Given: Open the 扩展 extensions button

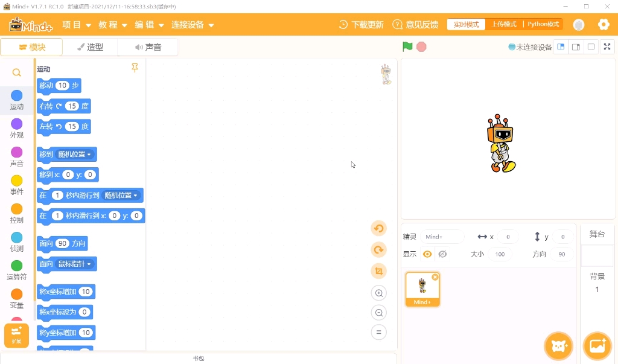Looking at the screenshot, I should [x=16, y=336].
